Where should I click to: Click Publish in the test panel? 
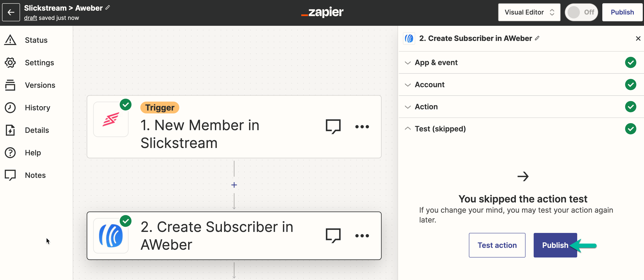coord(555,245)
